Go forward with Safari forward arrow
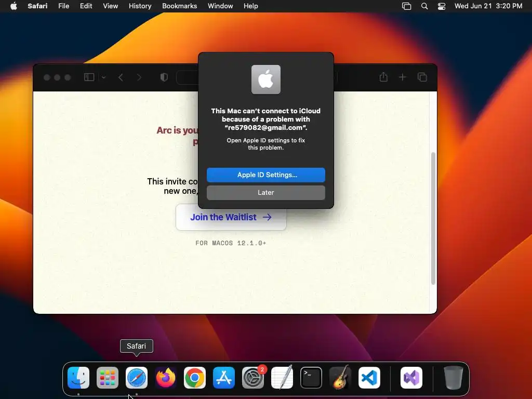 coord(139,77)
